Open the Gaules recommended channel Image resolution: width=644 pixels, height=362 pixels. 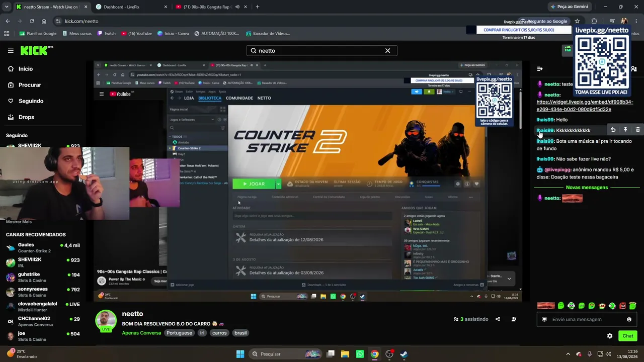tap(43, 248)
